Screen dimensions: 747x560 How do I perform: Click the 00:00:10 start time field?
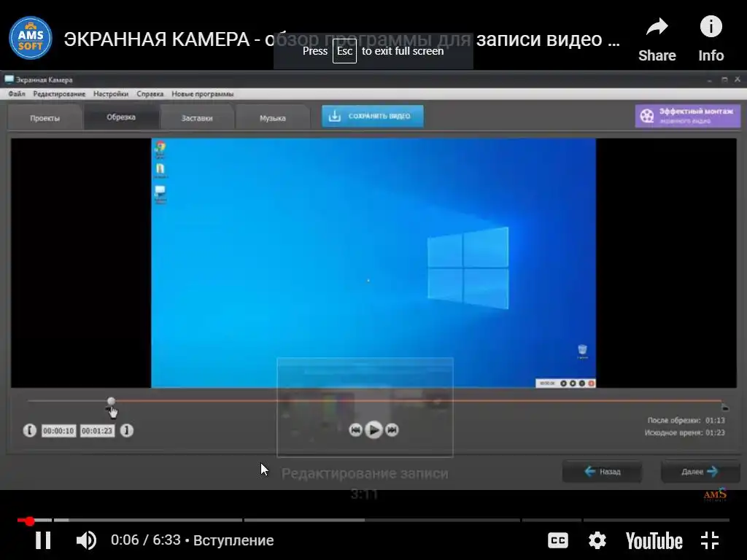pos(58,431)
